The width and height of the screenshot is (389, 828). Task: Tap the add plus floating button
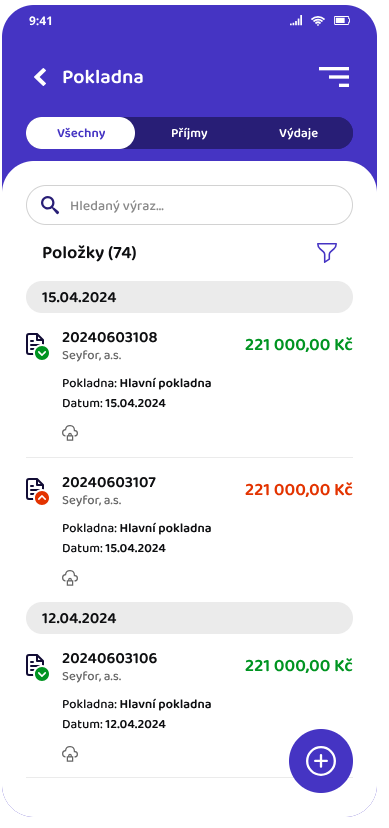click(x=321, y=761)
